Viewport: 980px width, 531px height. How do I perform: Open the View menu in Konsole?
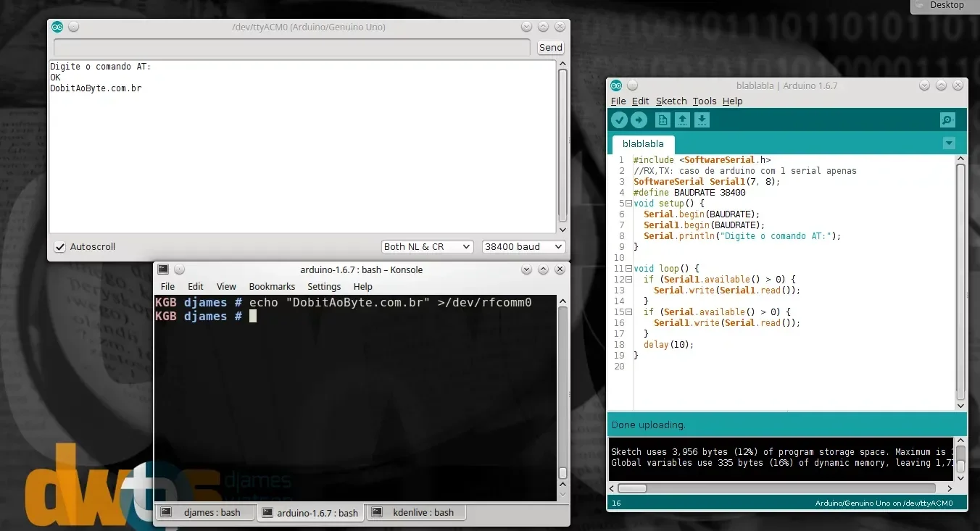[226, 287]
